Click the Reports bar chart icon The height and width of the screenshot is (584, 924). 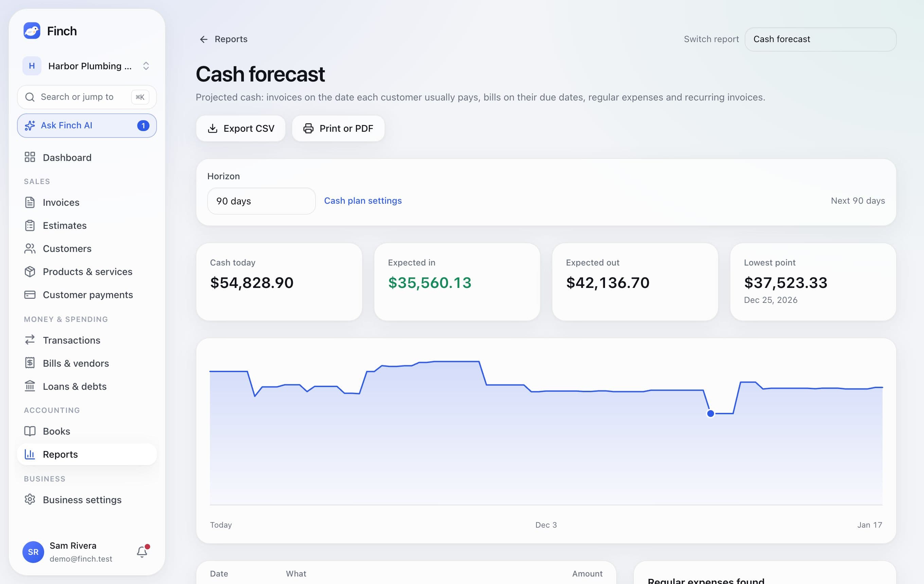pyautogui.click(x=30, y=454)
